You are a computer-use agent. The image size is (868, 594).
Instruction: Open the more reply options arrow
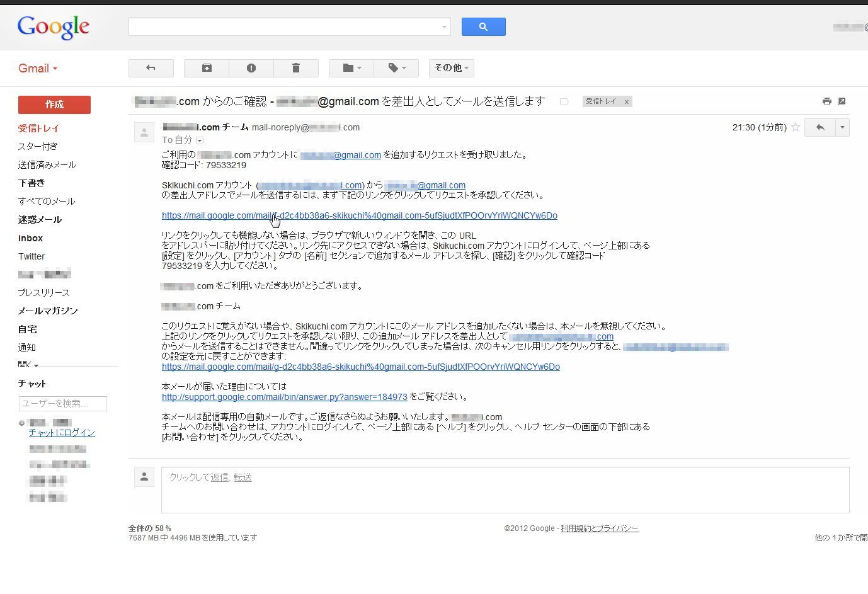842,127
